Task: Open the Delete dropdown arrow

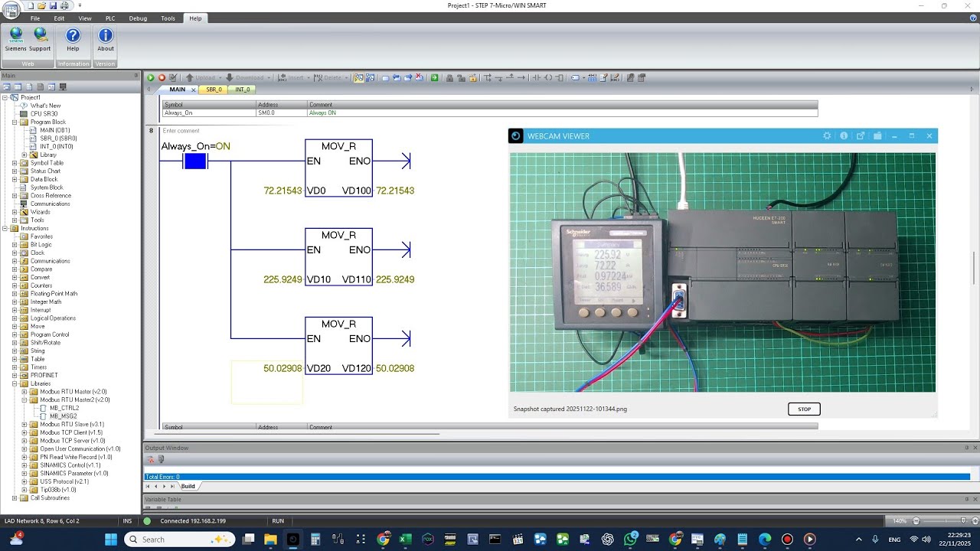Action: [346, 77]
